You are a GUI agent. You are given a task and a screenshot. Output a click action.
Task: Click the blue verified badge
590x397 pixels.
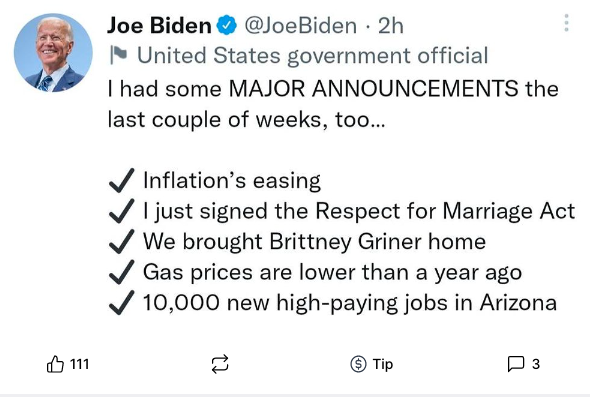click(x=227, y=25)
